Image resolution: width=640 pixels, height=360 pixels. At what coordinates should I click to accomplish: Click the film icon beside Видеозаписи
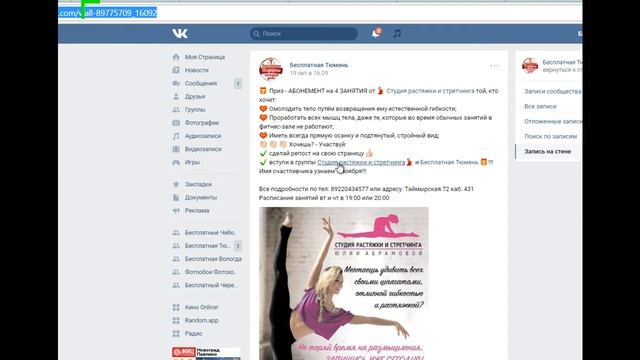point(176,149)
